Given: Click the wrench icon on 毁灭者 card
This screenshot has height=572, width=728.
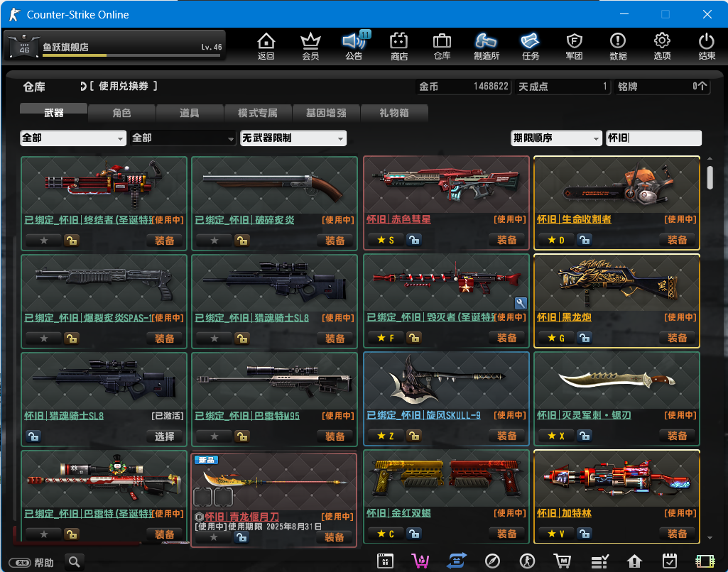Looking at the screenshot, I should 521,304.
